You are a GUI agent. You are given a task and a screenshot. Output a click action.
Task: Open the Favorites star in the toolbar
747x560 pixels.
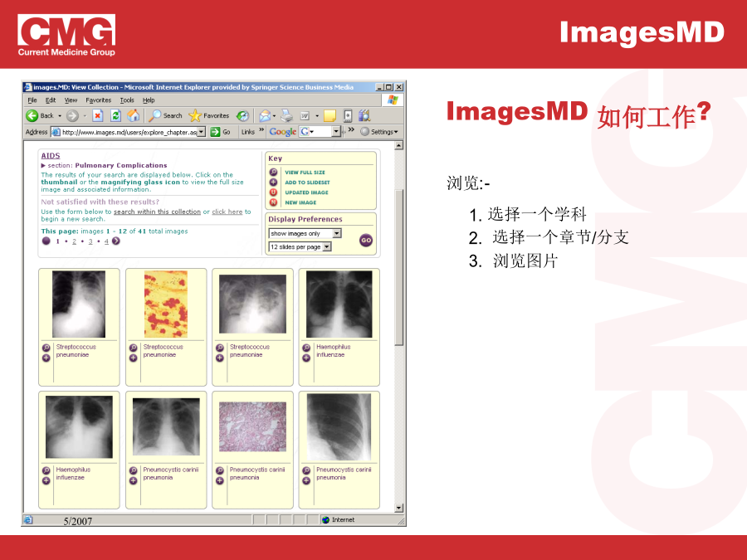click(x=208, y=115)
